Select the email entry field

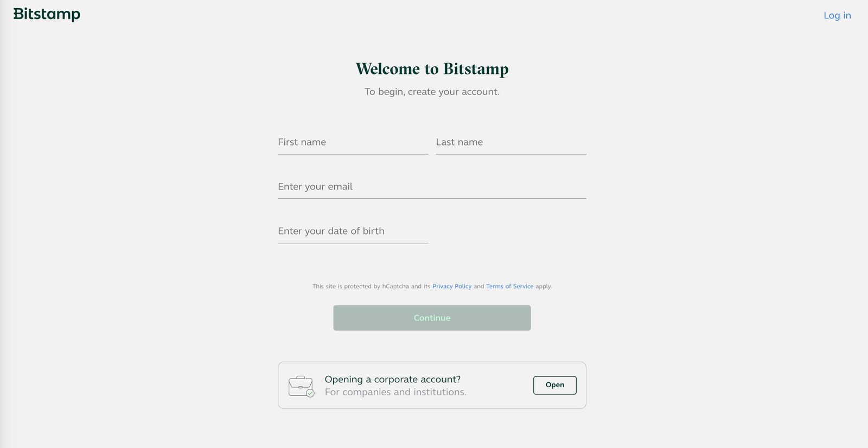(x=432, y=186)
